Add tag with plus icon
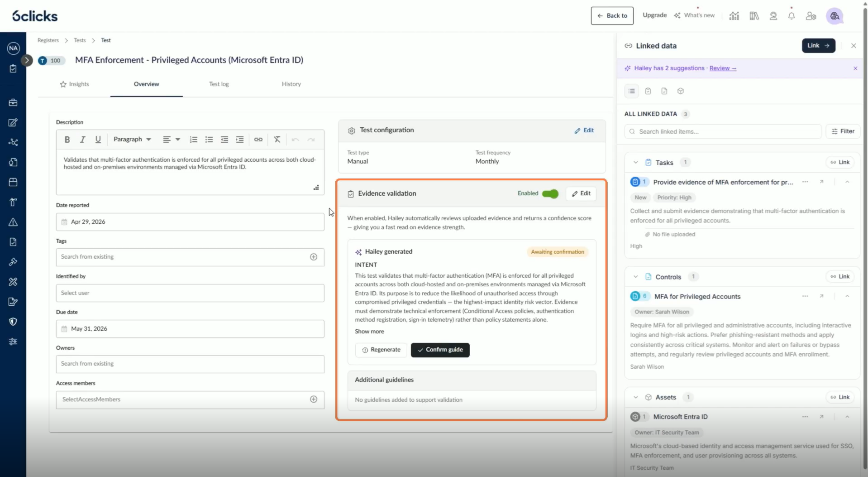 click(x=314, y=257)
